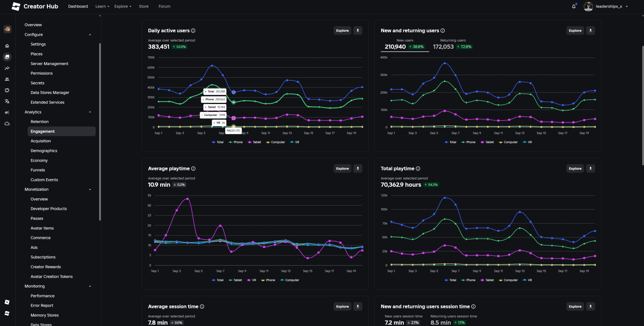
Task: Open the Store menu item
Action: coord(144,6)
